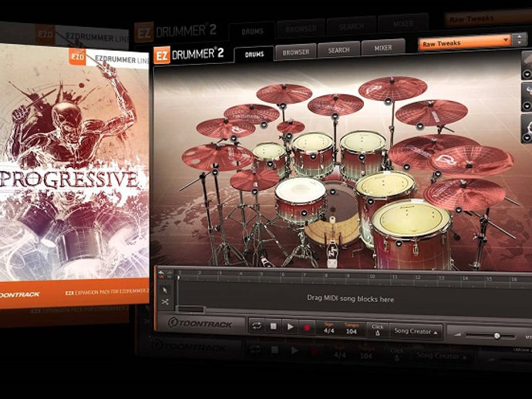Select the scissors cut tool beside song track
532x399 pixels.
click(x=165, y=302)
